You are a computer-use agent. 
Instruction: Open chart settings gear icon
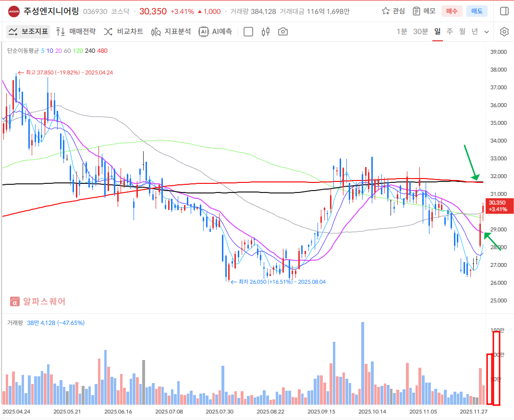[x=504, y=32]
